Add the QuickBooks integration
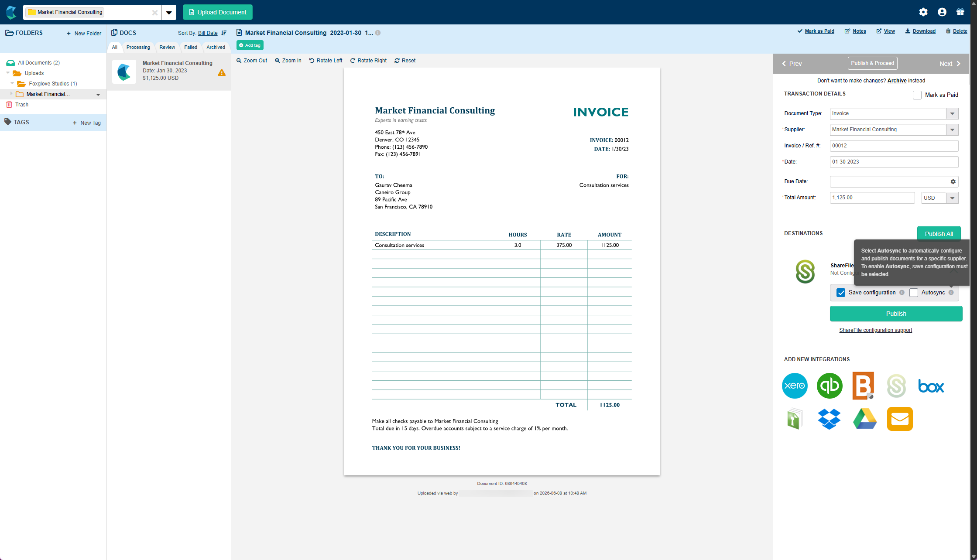The image size is (977, 560). click(x=830, y=386)
